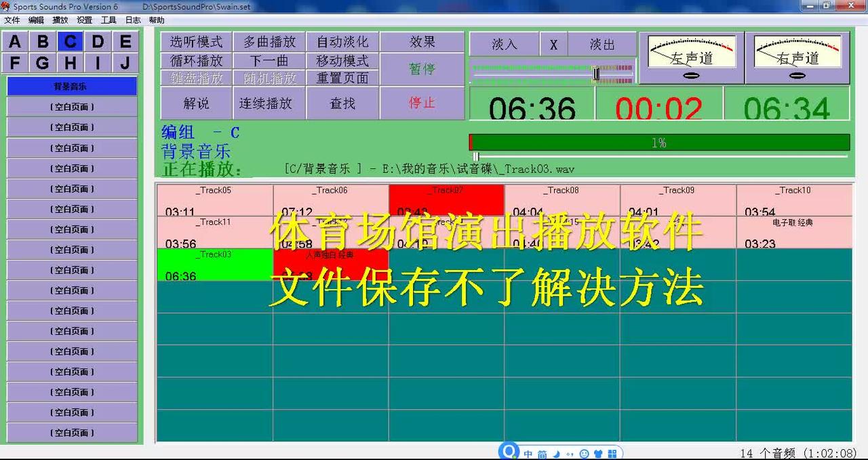Click the clothes skin icon on IME bar
868x460 pixels.
pyautogui.click(x=599, y=452)
